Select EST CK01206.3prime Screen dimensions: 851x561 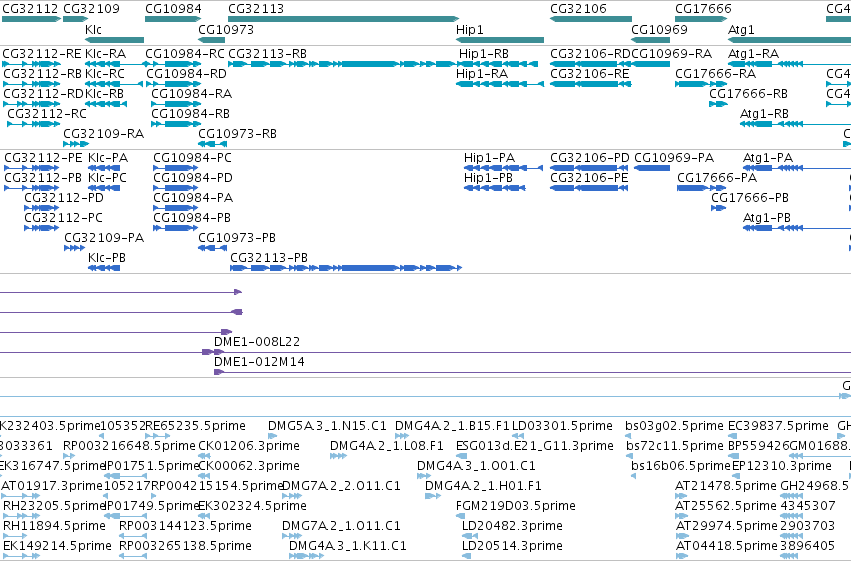(x=249, y=446)
